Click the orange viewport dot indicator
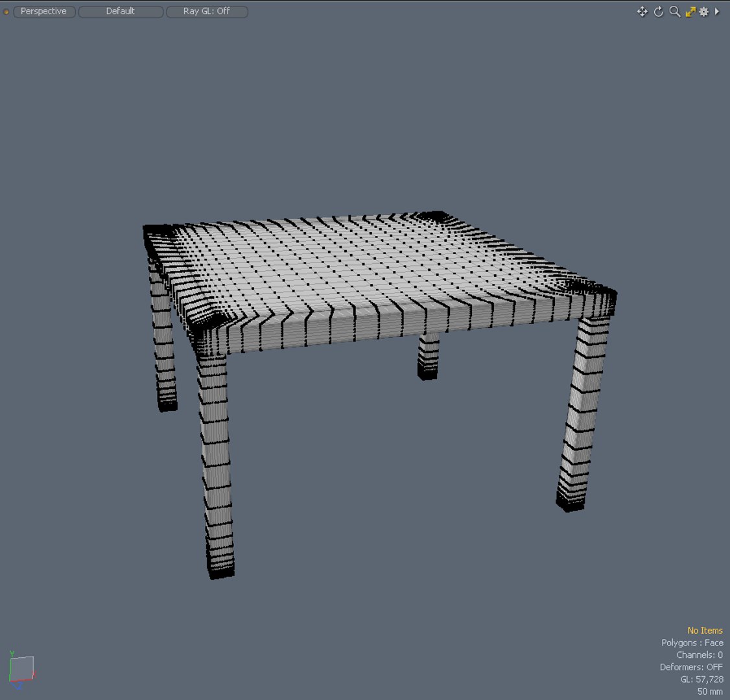 [x=6, y=12]
